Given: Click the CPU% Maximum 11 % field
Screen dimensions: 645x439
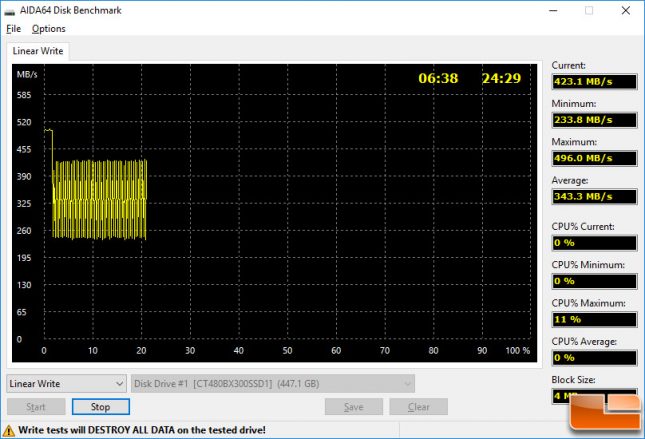Looking at the screenshot, I should (x=594, y=319).
